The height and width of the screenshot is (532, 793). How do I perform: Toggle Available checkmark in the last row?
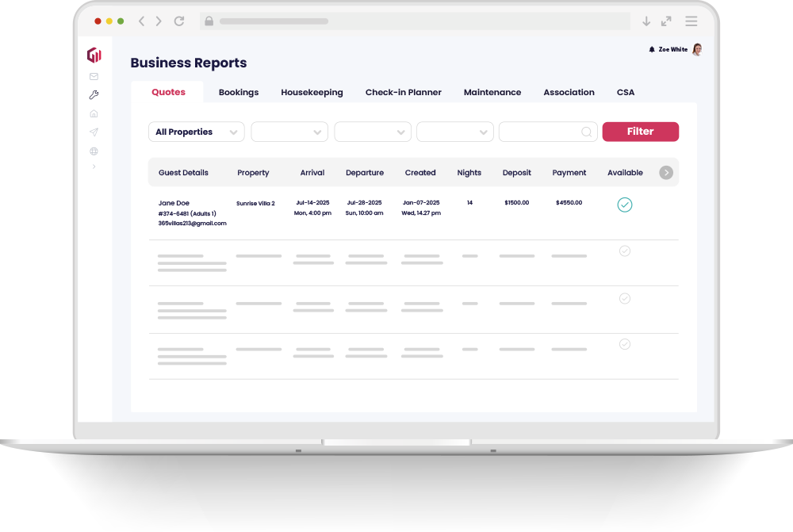pos(625,344)
